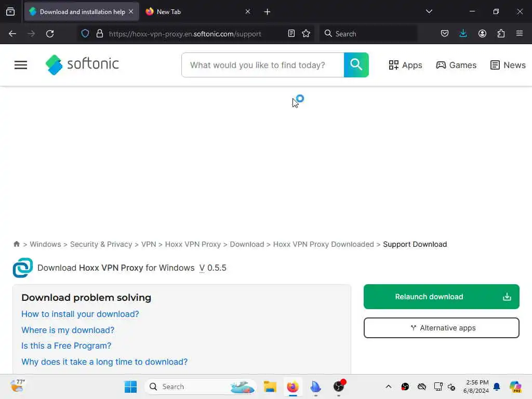Open Games section in header
The image size is (532, 399).
pos(456,65)
